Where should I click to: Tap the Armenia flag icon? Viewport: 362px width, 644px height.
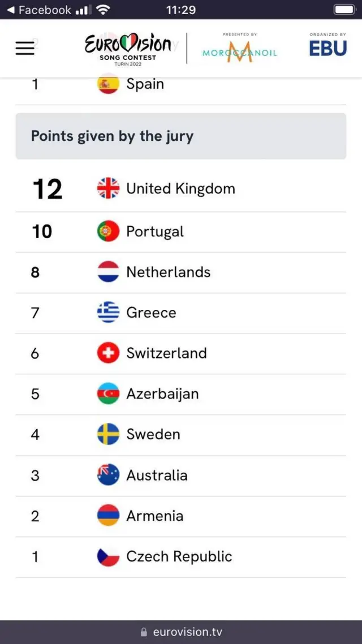tap(108, 516)
